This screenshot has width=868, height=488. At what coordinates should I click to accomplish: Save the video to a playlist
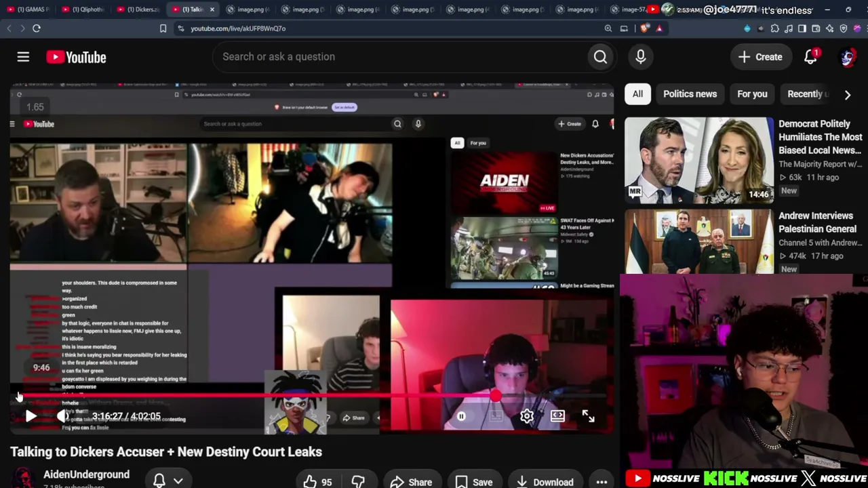474,482
